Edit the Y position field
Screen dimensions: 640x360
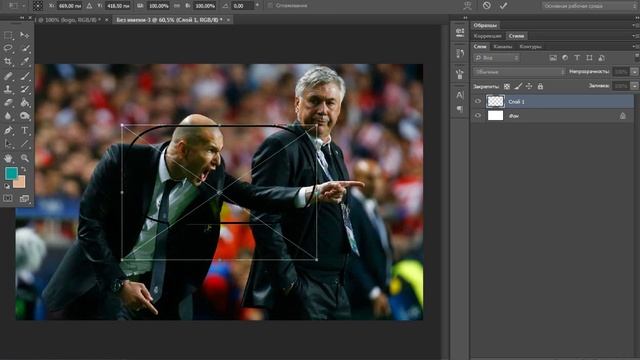pyautogui.click(x=118, y=6)
